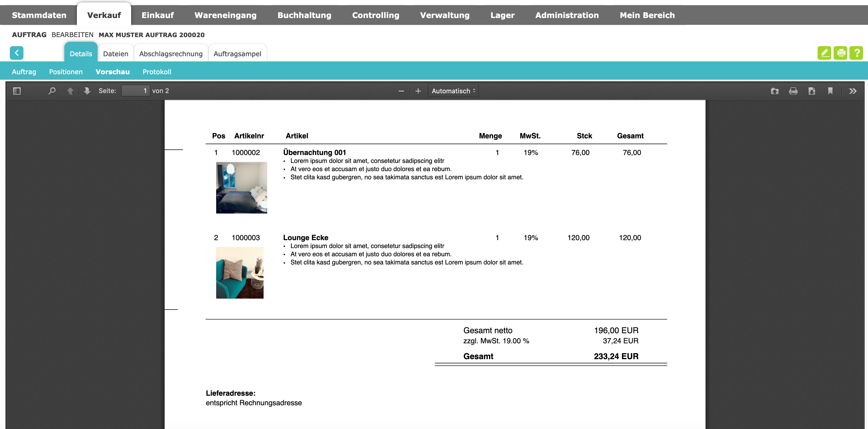Toggle the PDF viewer sidebar

click(17, 91)
